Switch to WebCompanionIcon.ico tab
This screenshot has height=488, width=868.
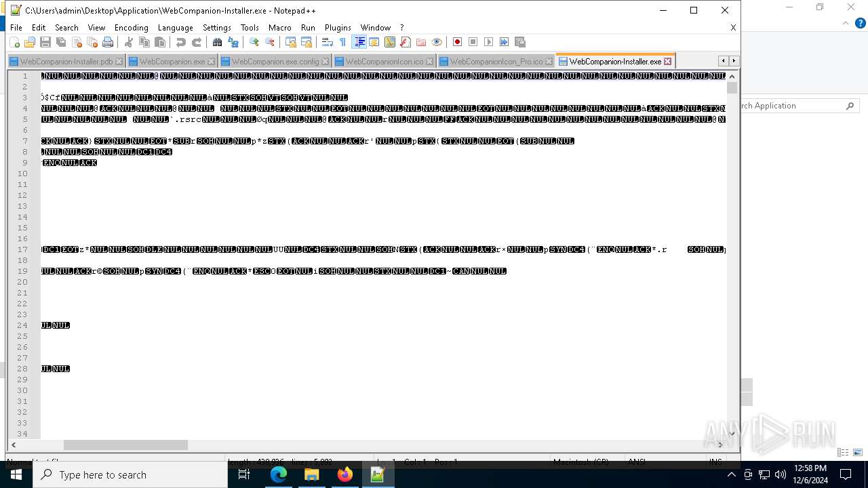click(x=384, y=62)
